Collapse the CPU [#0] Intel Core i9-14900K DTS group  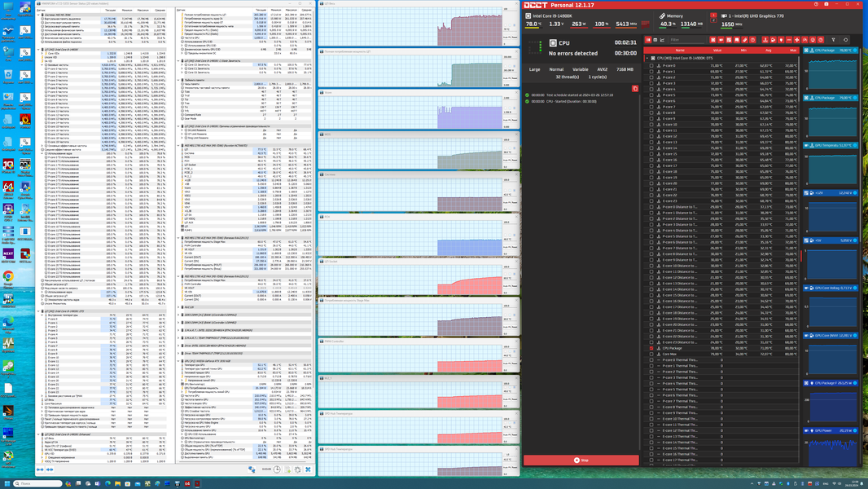click(x=647, y=58)
